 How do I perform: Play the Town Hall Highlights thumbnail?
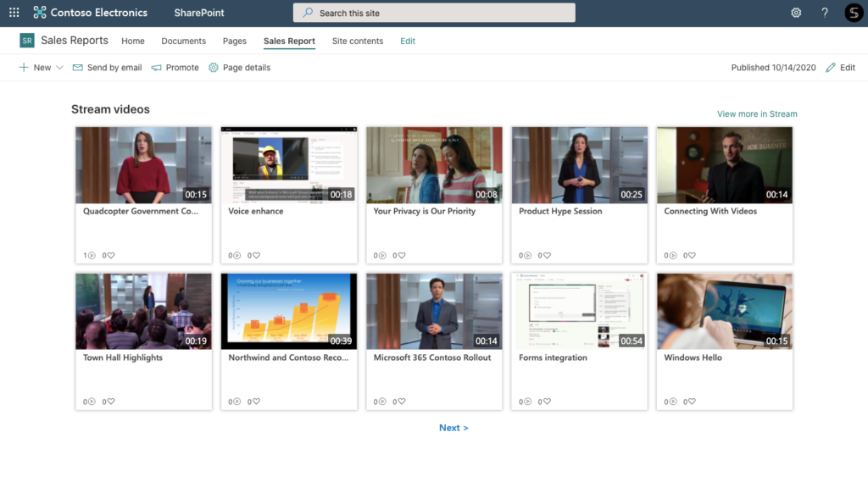click(x=143, y=312)
